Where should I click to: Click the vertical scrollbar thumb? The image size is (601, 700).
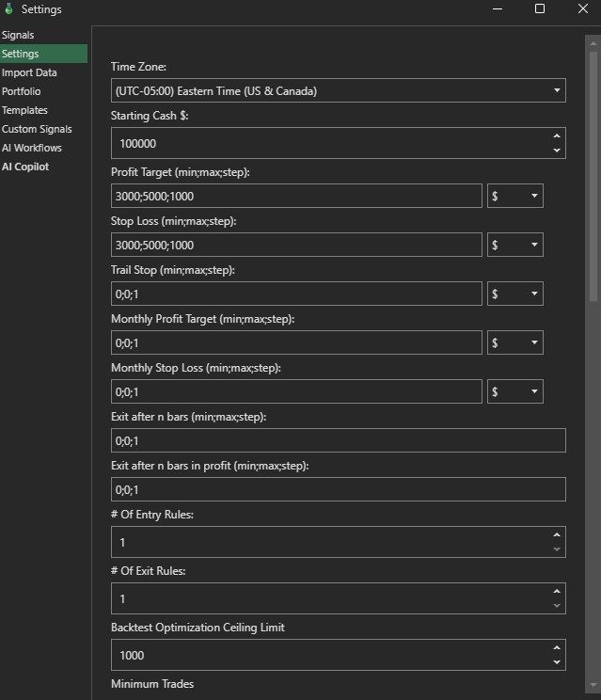coord(593,176)
